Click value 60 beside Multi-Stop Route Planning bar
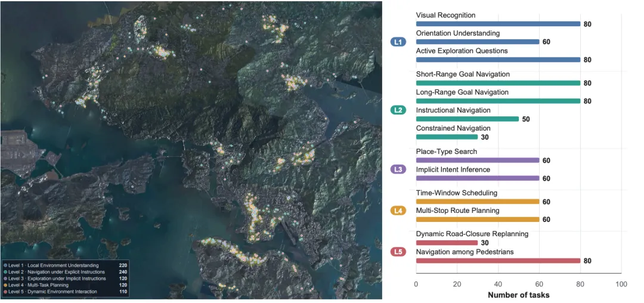The width and height of the screenshot is (644, 303). [546, 219]
